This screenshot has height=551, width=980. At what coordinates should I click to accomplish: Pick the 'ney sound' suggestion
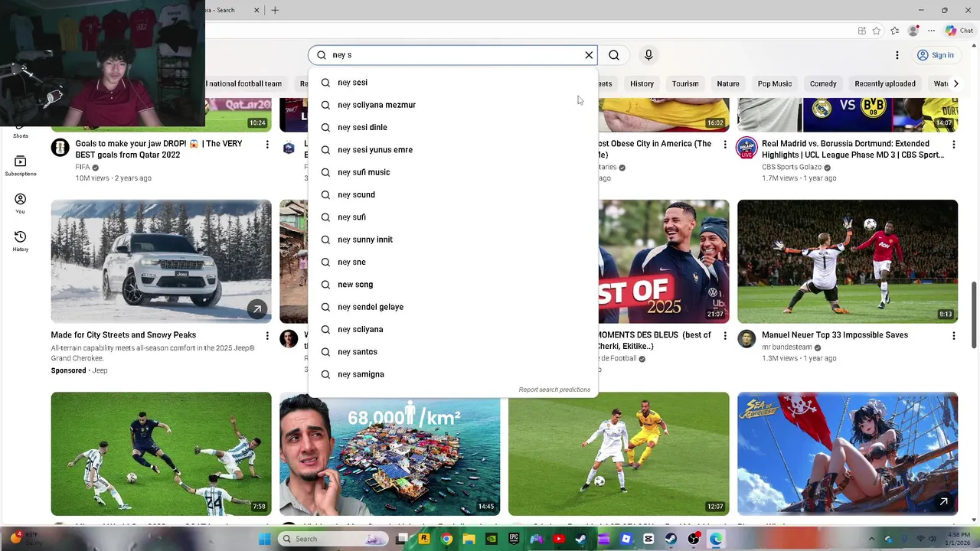pyautogui.click(x=452, y=194)
